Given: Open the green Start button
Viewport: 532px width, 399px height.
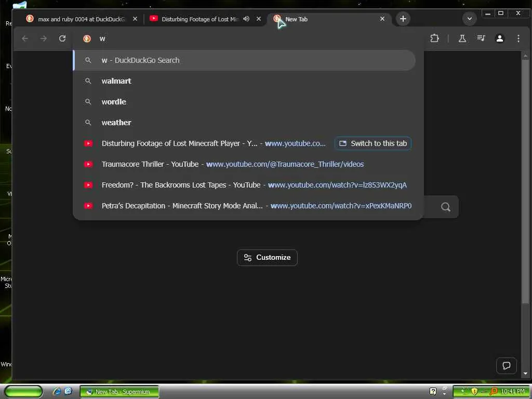Looking at the screenshot, I should pyautogui.click(x=23, y=392).
